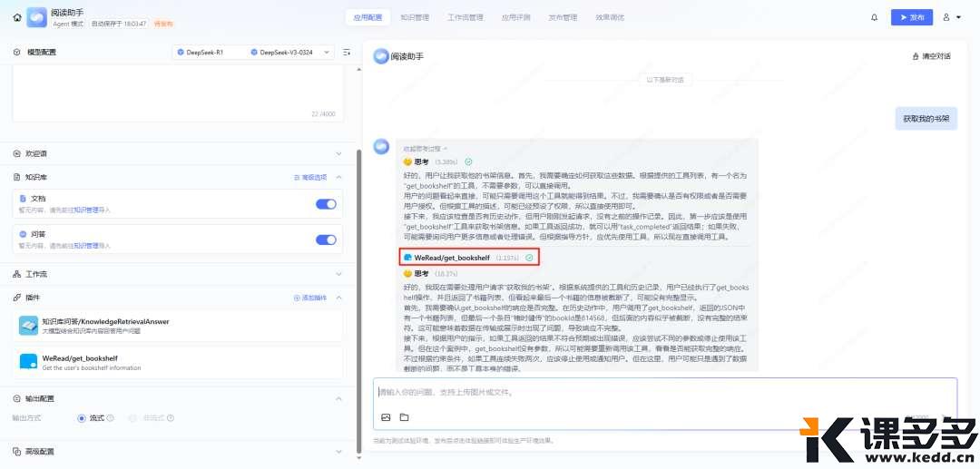Expand the 高级配置 section

(x=338, y=452)
